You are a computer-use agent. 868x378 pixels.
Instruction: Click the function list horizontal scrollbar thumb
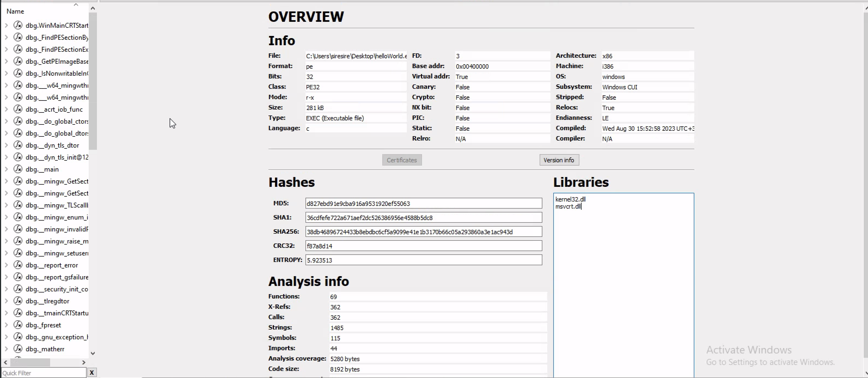point(30,362)
